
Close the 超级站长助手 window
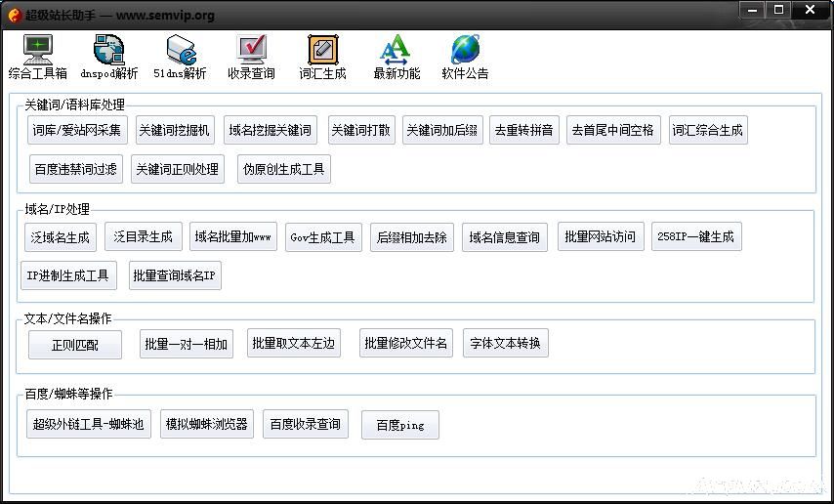point(811,10)
